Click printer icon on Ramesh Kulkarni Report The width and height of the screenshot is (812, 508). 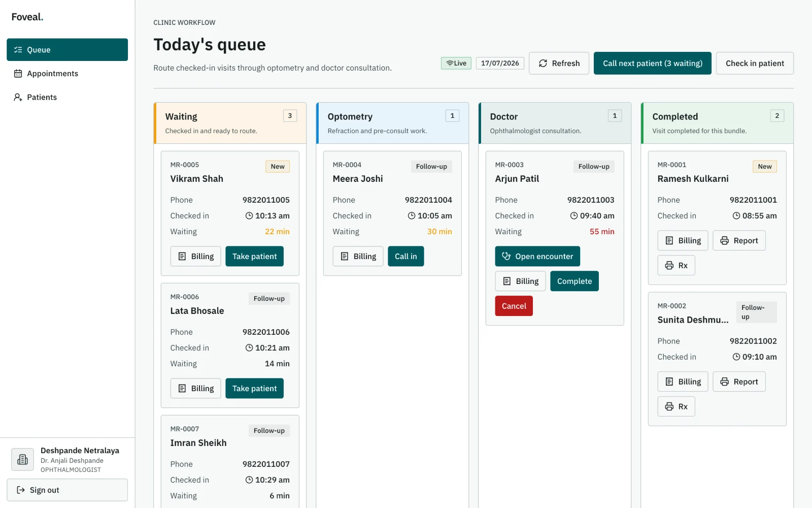pos(725,241)
